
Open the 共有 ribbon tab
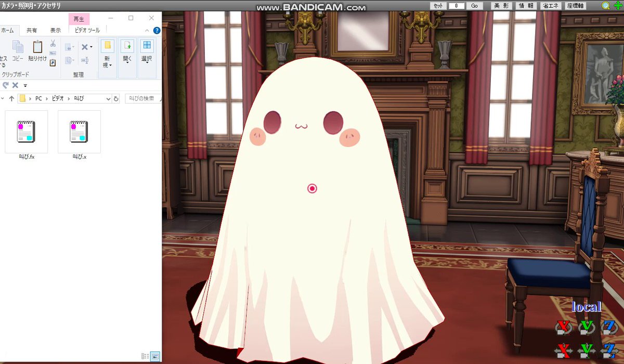pyautogui.click(x=32, y=31)
